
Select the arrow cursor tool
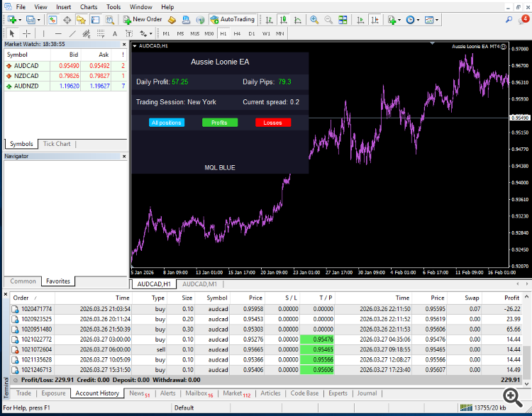coord(12,33)
